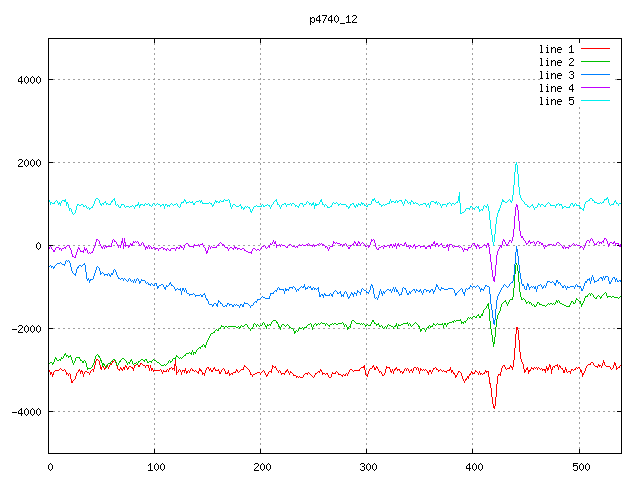The width and height of the screenshot is (640, 480).
Task: Select the 'line 1' legend label
Action: (556, 49)
